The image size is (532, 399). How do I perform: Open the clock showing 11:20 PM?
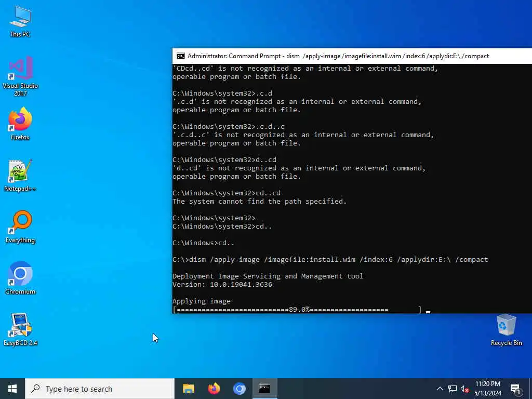pyautogui.click(x=487, y=389)
